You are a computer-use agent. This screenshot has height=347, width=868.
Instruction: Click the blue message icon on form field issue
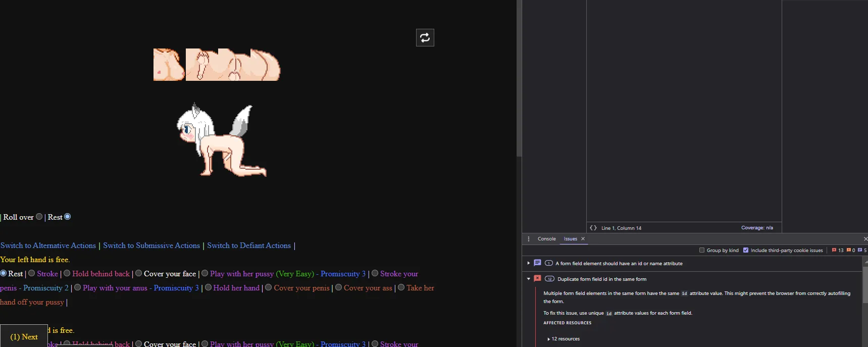click(x=537, y=263)
